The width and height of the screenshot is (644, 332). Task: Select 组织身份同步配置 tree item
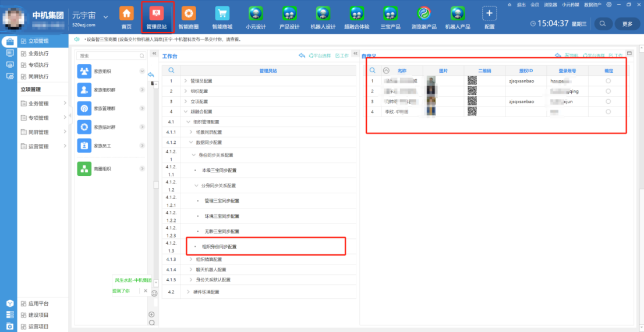pyautogui.click(x=219, y=247)
